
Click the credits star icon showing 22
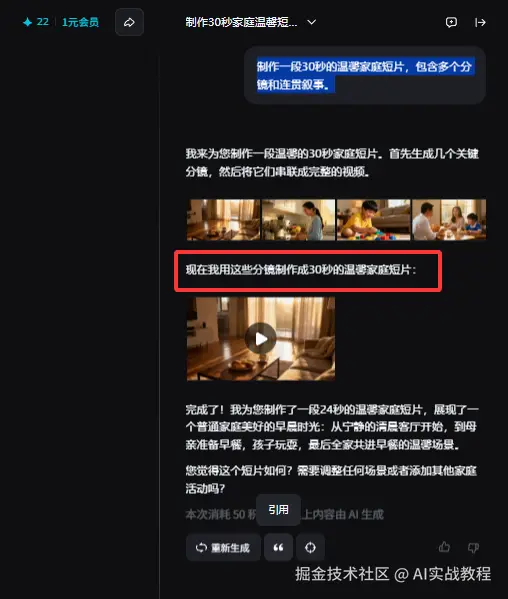pyautogui.click(x=28, y=22)
